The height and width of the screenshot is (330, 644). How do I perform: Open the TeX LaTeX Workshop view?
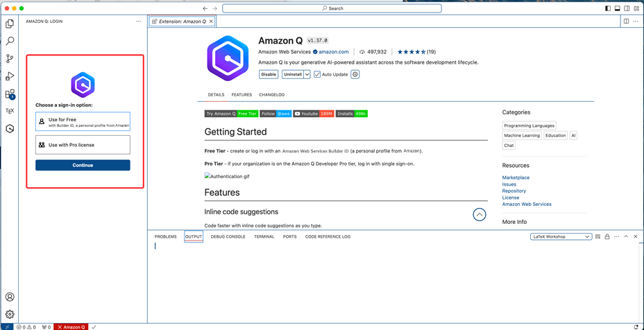pos(10,111)
